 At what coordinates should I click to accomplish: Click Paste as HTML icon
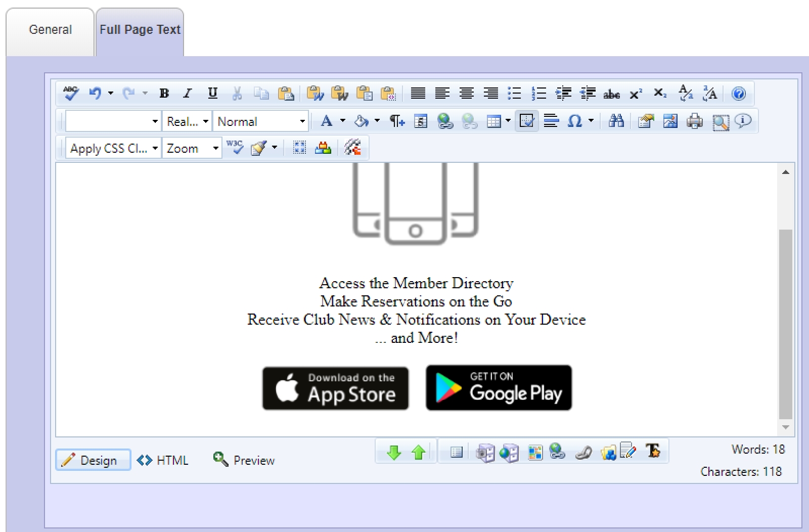(x=388, y=93)
